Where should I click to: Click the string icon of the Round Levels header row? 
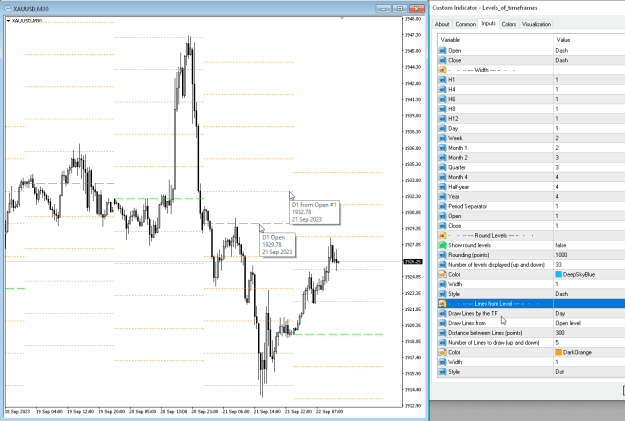[x=442, y=235]
